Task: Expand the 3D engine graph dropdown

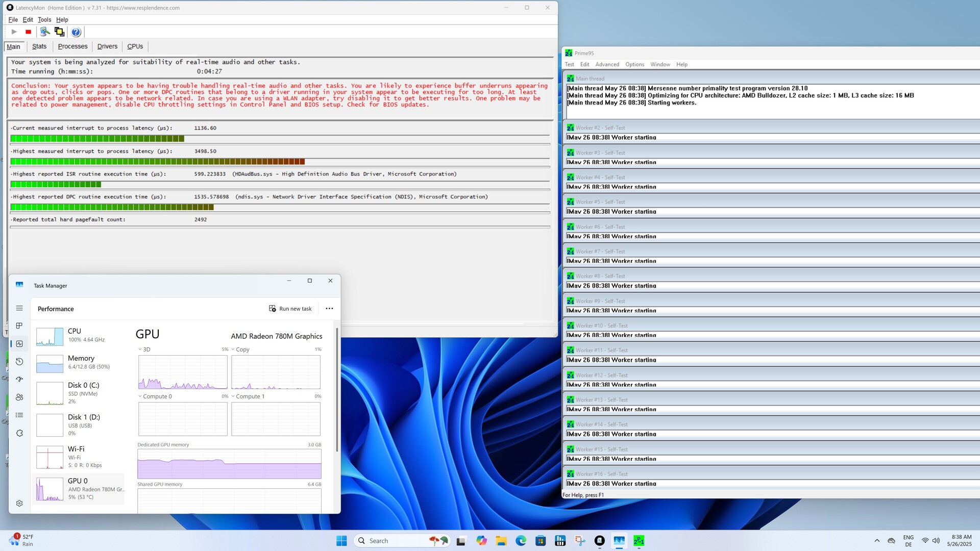Action: tap(140, 349)
